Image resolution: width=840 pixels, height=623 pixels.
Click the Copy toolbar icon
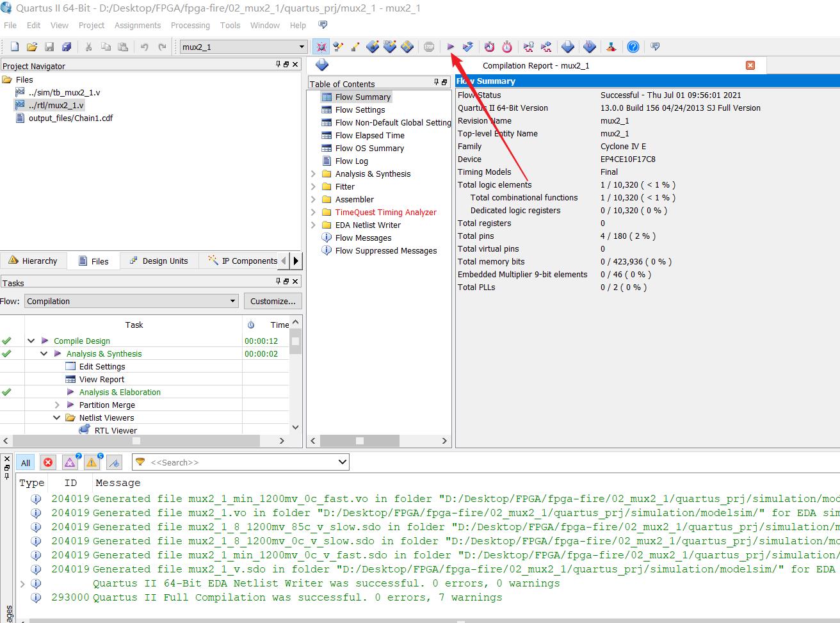pos(106,47)
